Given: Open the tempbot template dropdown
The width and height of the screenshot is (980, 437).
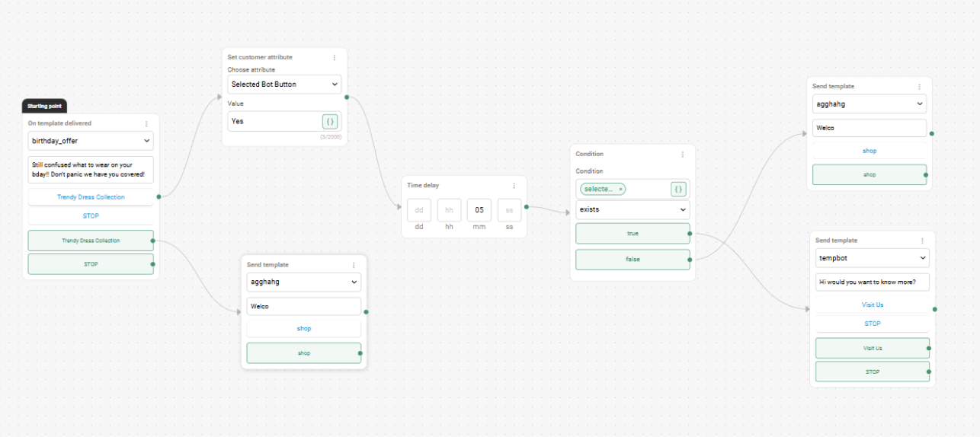Looking at the screenshot, I should pos(873,258).
